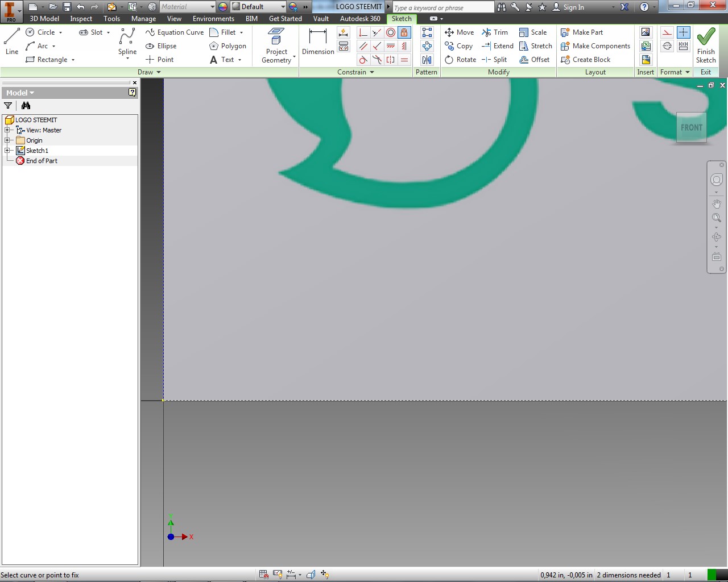Image resolution: width=728 pixels, height=582 pixels.
Task: Click Create Block button
Action: [x=585, y=60]
